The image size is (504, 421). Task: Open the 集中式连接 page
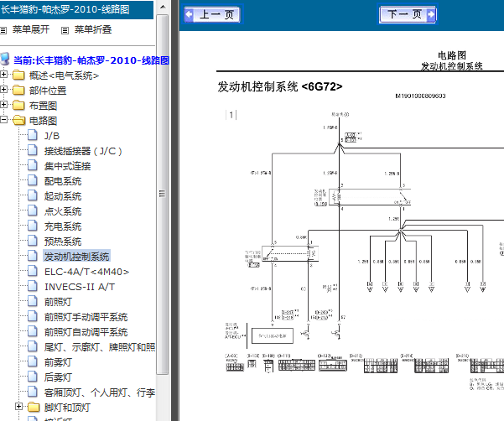coord(67,166)
